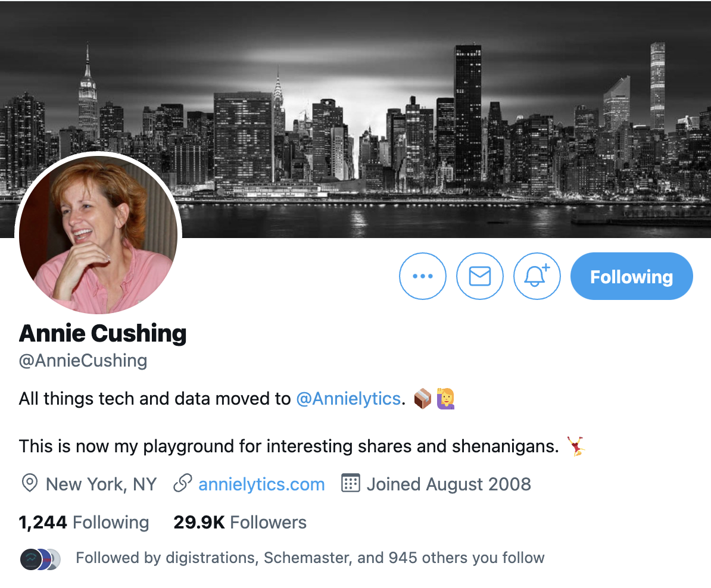Open Followed by digistrations, Schemaster text link
The height and width of the screenshot is (588, 711).
point(310,558)
